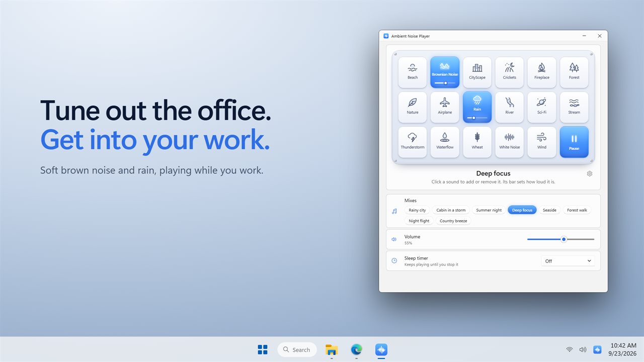This screenshot has height=362, width=644.
Task: Open Ambient Noise Player tray icon
Action: click(597, 349)
